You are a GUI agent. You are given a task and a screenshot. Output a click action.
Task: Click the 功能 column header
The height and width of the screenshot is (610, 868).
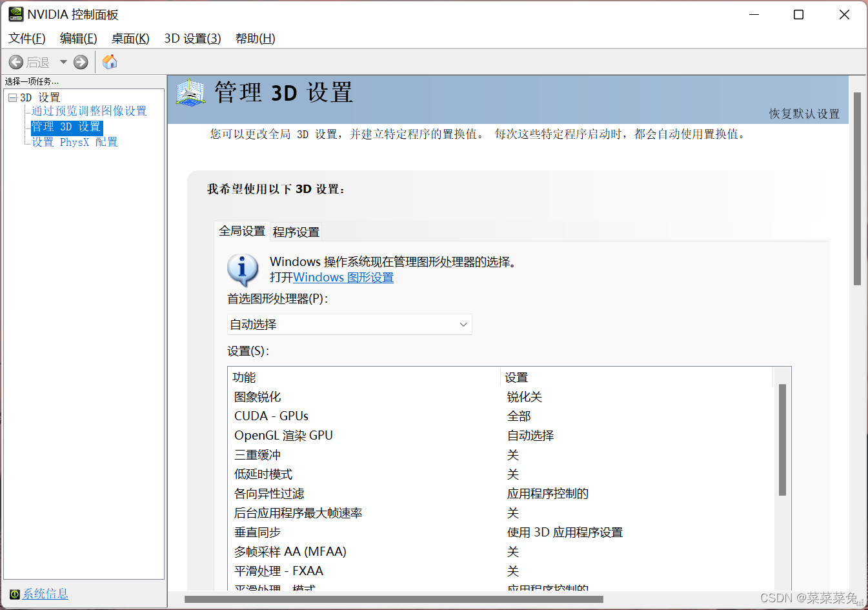tap(365, 378)
